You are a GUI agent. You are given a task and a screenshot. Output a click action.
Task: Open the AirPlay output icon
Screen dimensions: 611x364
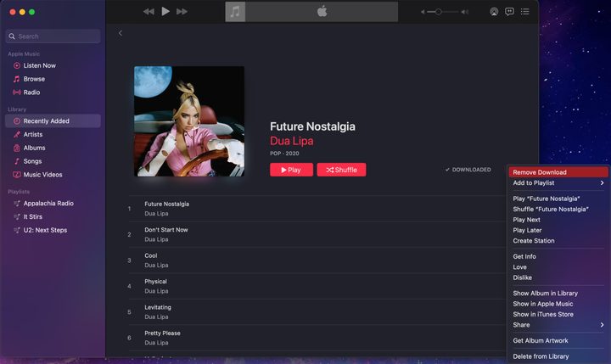pyautogui.click(x=494, y=12)
